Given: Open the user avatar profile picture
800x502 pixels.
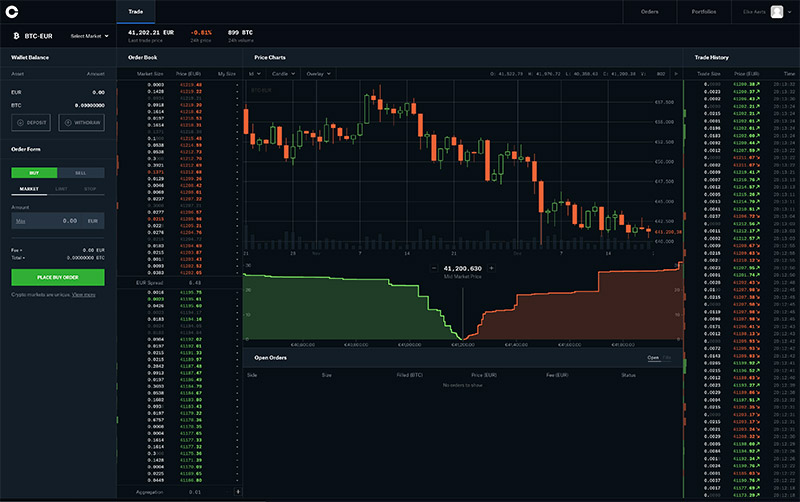Looking at the screenshot, I should (777, 12).
